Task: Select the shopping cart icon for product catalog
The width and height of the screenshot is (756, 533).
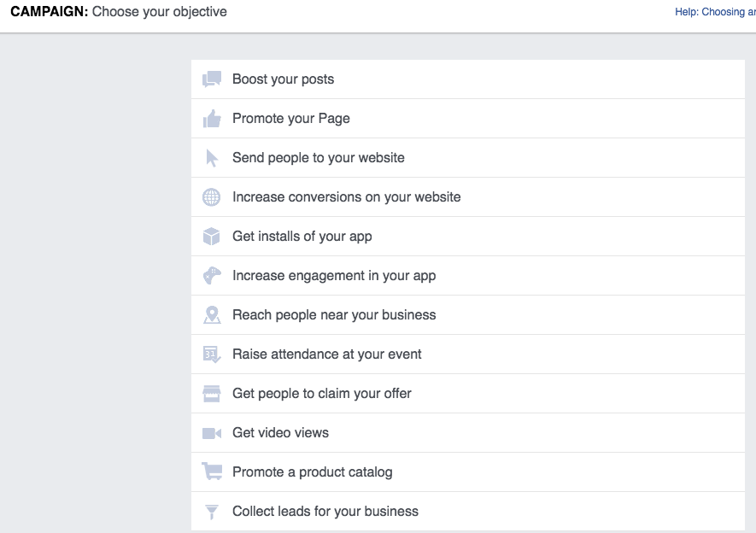Action: tap(211, 471)
